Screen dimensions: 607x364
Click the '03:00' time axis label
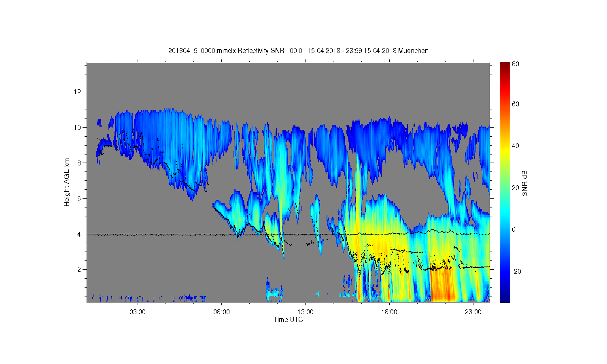pyautogui.click(x=138, y=312)
